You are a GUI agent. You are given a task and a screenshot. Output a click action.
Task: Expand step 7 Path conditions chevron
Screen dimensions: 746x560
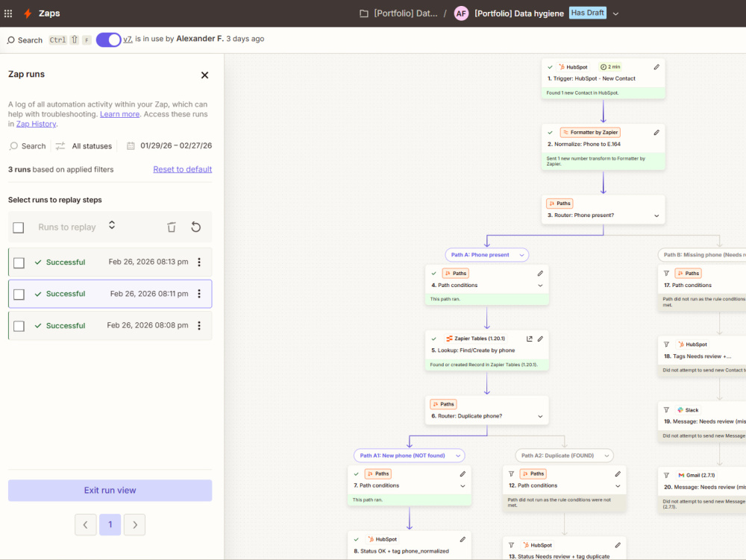pyautogui.click(x=463, y=486)
